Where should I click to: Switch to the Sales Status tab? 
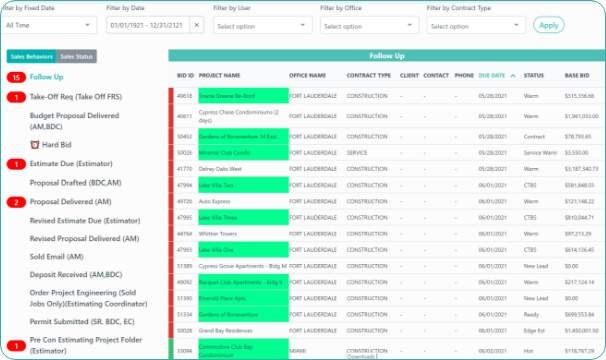point(77,56)
